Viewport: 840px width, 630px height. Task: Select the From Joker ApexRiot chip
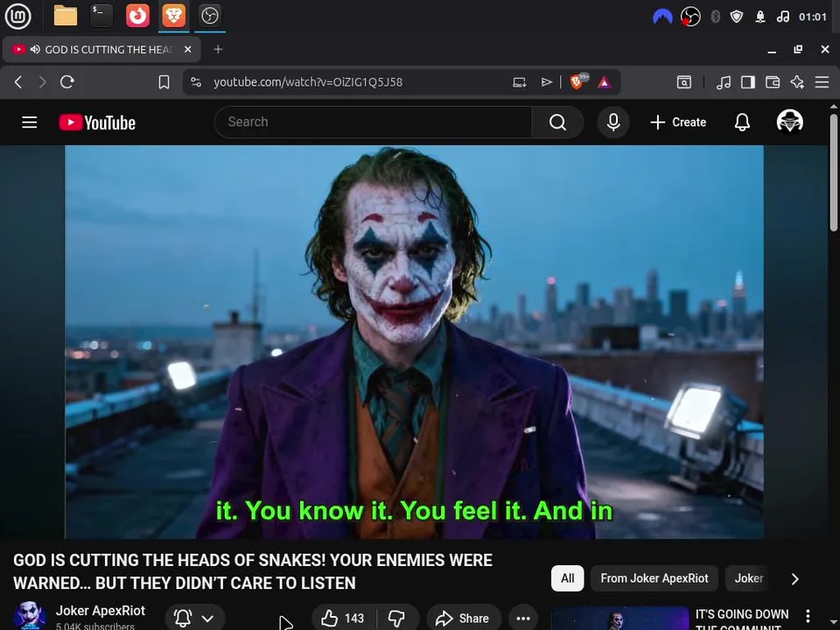click(x=654, y=578)
